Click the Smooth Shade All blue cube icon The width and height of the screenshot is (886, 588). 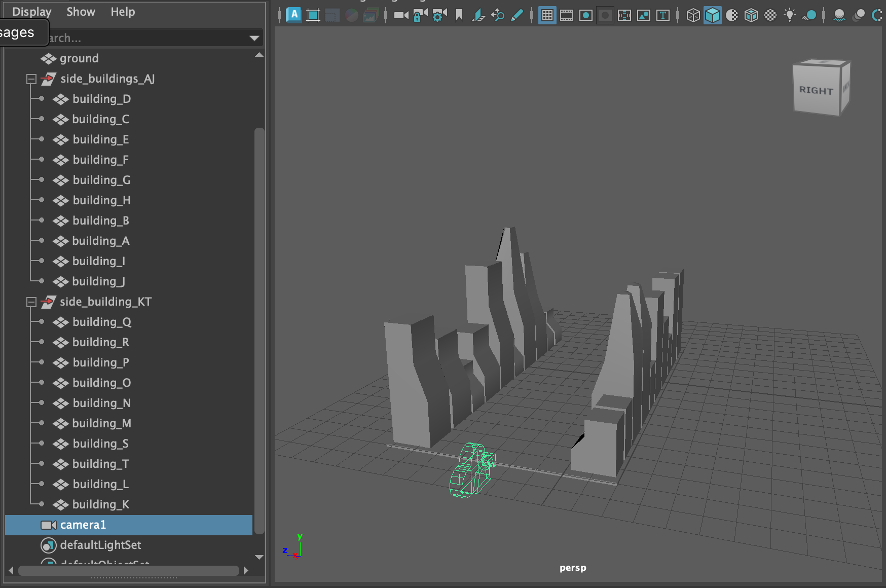tap(712, 15)
